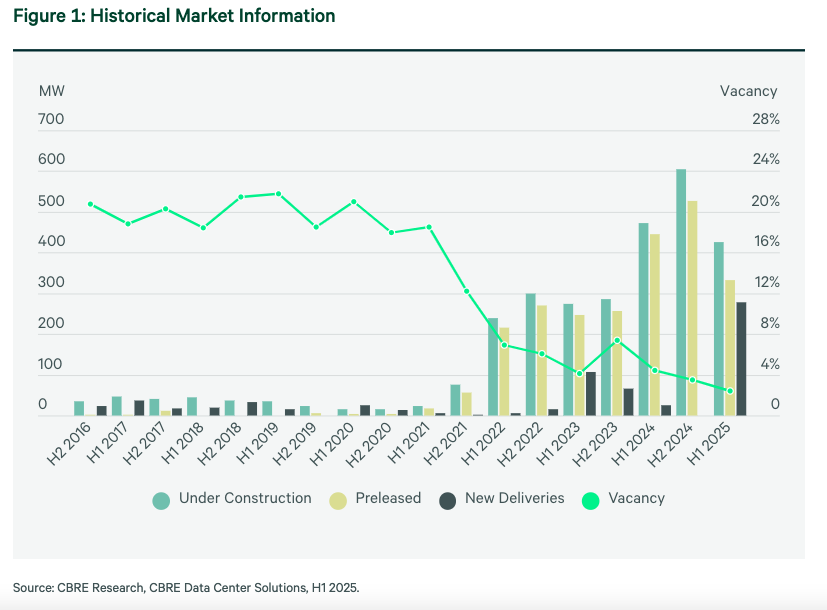Screen dimensions: 827x610
Task: Click the H2 2021 vacancy line data point
Action: click(x=466, y=291)
